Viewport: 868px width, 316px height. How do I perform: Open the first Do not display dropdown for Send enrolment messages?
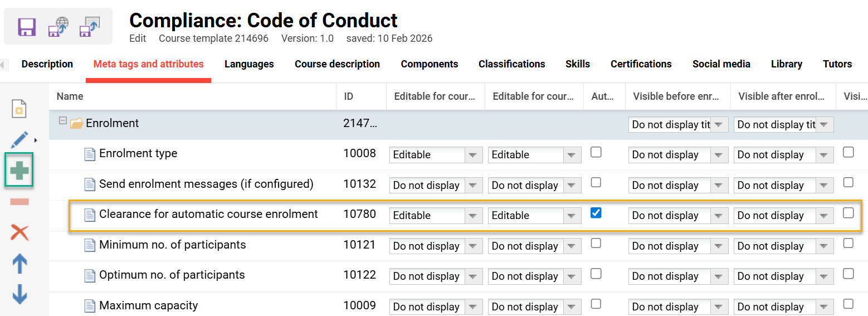[436, 185]
